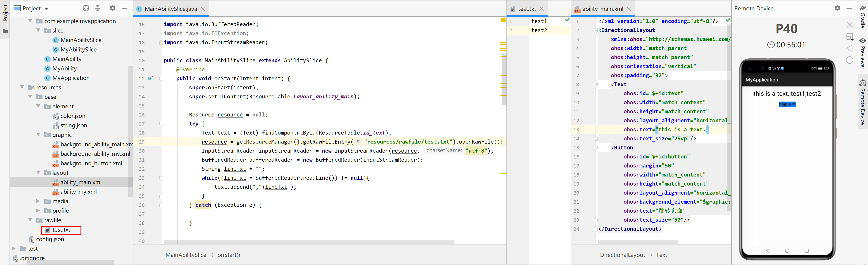
Task: Close the test.txt tab
Action: pos(542,9)
